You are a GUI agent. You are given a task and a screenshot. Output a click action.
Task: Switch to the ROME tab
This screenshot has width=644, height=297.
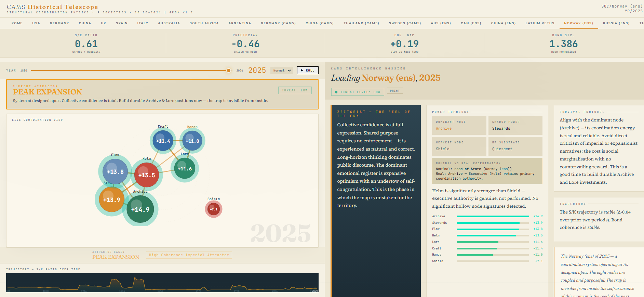(17, 23)
